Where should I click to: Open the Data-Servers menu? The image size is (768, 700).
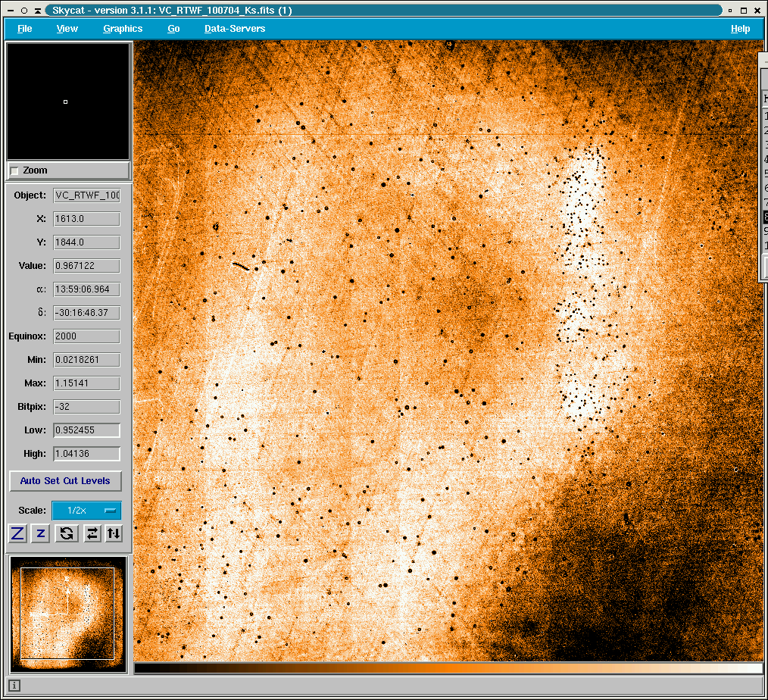235,29
